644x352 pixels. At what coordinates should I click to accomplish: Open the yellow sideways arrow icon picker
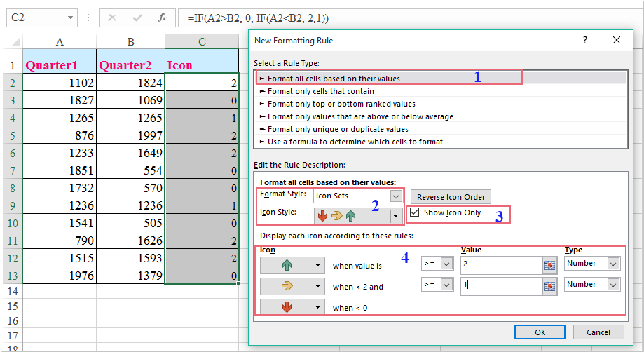click(317, 286)
